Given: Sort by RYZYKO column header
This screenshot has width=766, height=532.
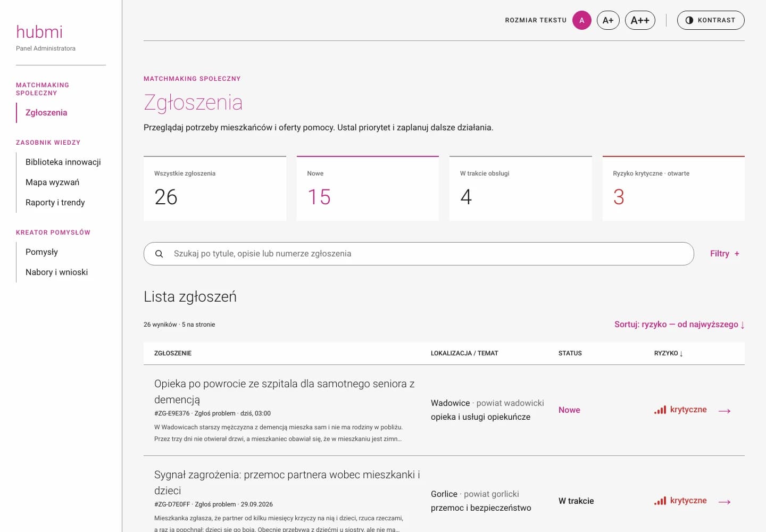Looking at the screenshot, I should (669, 353).
